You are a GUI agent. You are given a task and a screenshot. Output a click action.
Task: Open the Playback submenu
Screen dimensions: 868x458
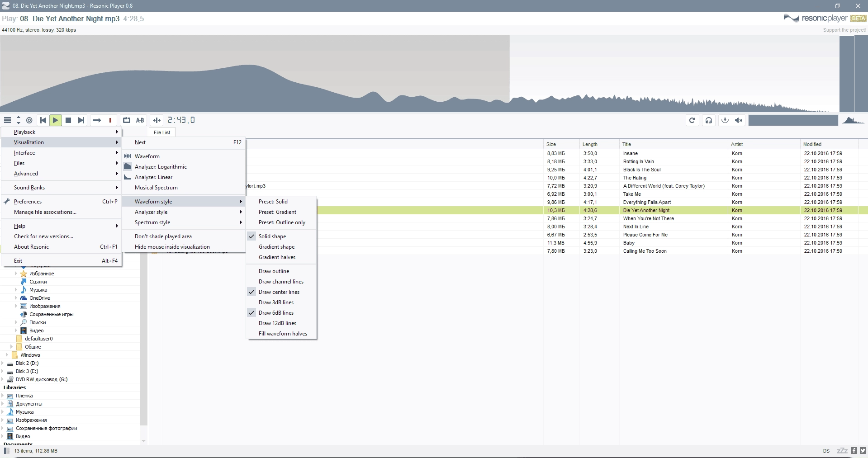tap(62, 132)
